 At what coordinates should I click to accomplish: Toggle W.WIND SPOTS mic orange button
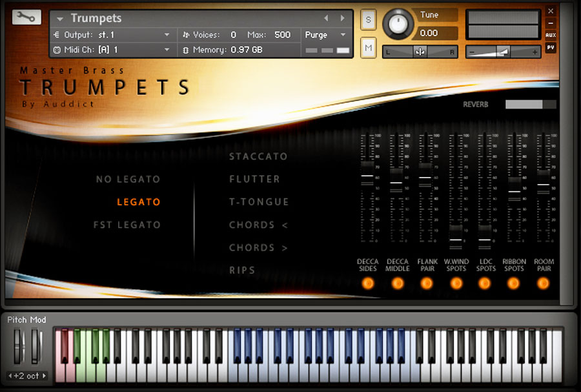coord(456,284)
